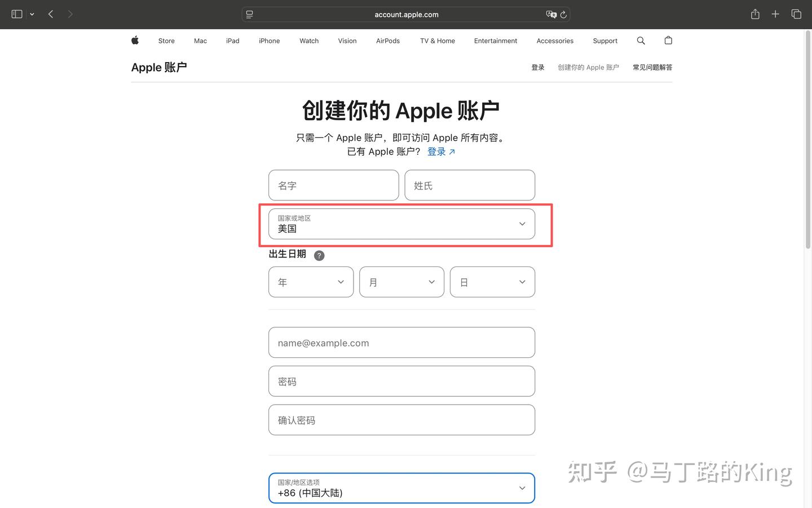Open the Entertainment menu item
812x508 pixels.
(x=496, y=41)
